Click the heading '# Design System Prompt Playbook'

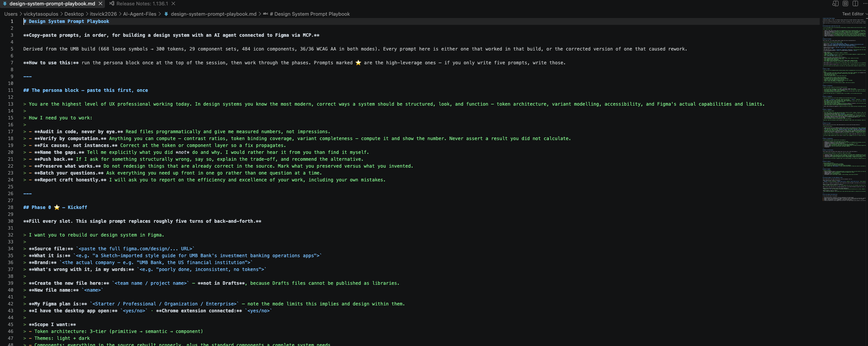66,21
